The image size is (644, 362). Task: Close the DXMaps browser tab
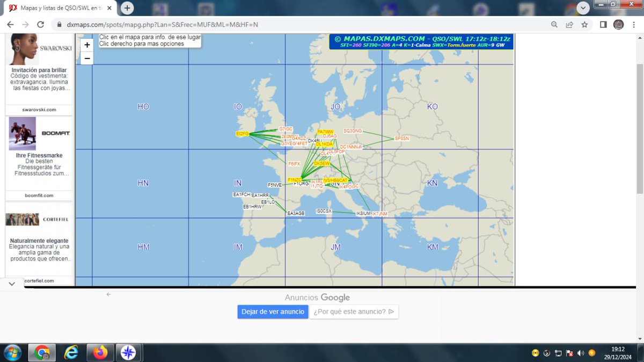[109, 9]
